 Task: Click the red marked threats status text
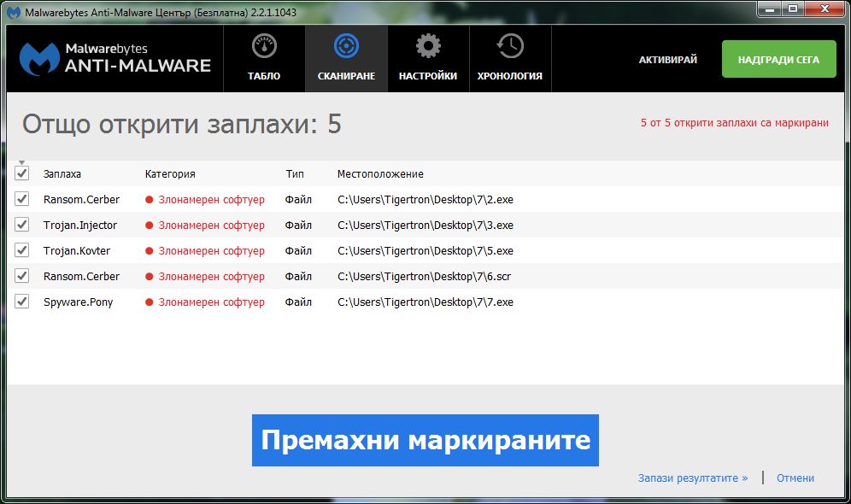tap(734, 123)
